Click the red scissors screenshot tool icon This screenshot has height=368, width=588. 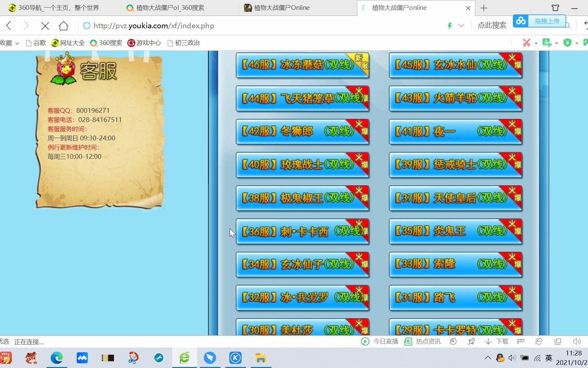coord(526,43)
